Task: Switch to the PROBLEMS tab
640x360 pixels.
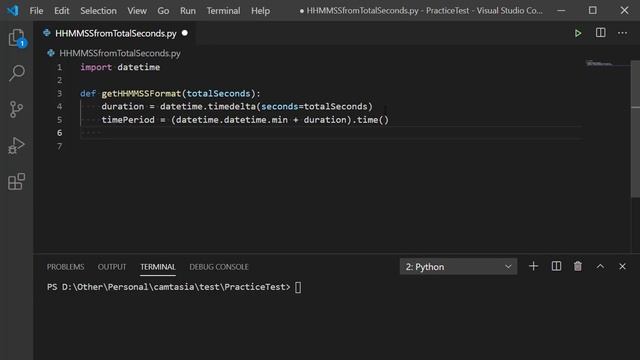Action: [65, 267]
